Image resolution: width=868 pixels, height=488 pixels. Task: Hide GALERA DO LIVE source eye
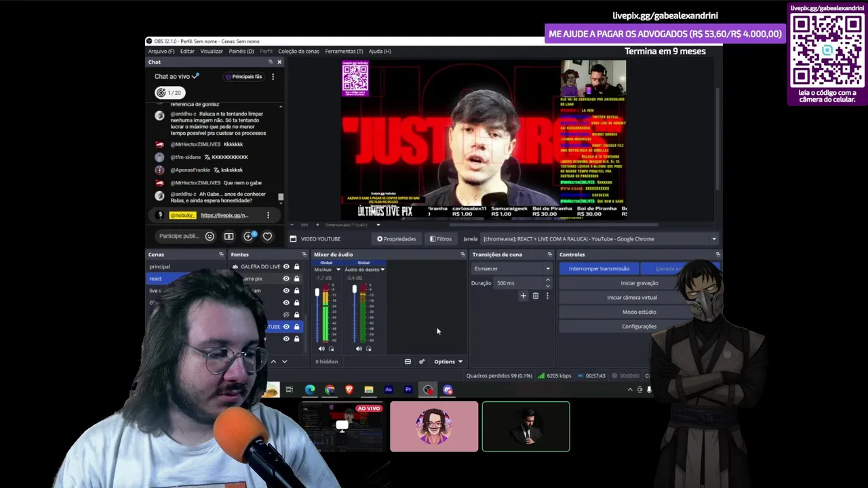[x=286, y=266]
